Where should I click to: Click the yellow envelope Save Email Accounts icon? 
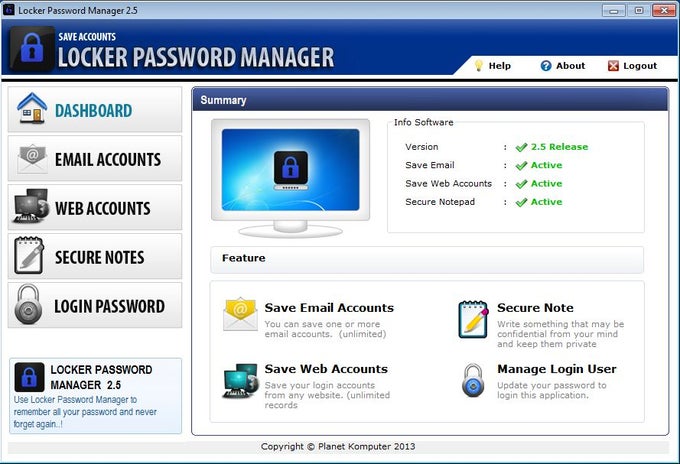(240, 314)
